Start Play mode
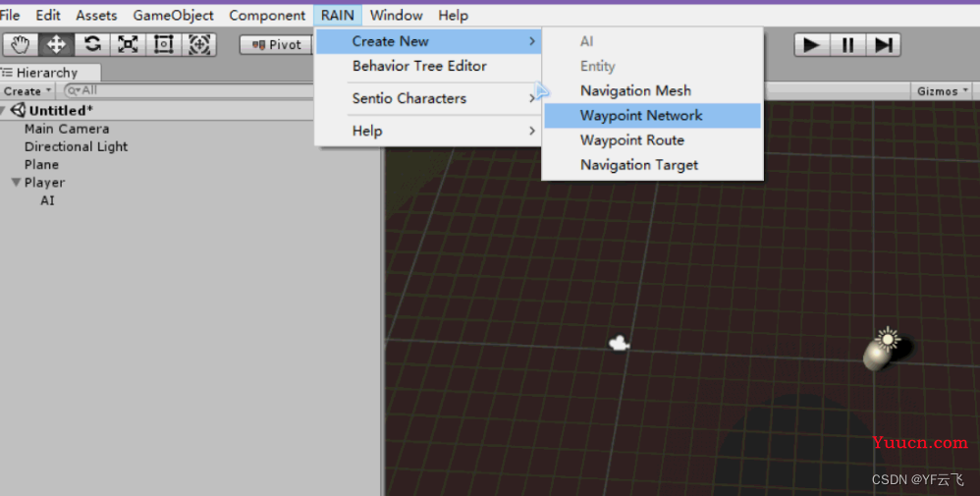The width and height of the screenshot is (980, 496). [x=812, y=44]
